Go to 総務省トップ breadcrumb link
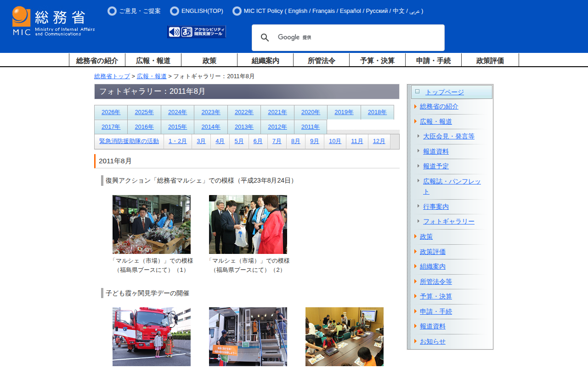 click(112, 76)
